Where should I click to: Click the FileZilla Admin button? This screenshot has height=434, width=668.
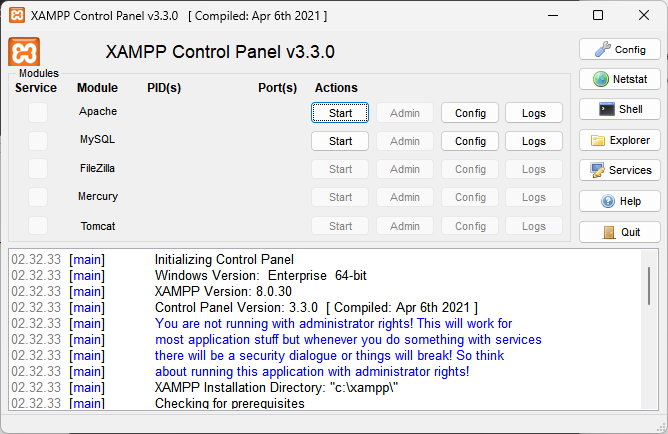[405, 169]
